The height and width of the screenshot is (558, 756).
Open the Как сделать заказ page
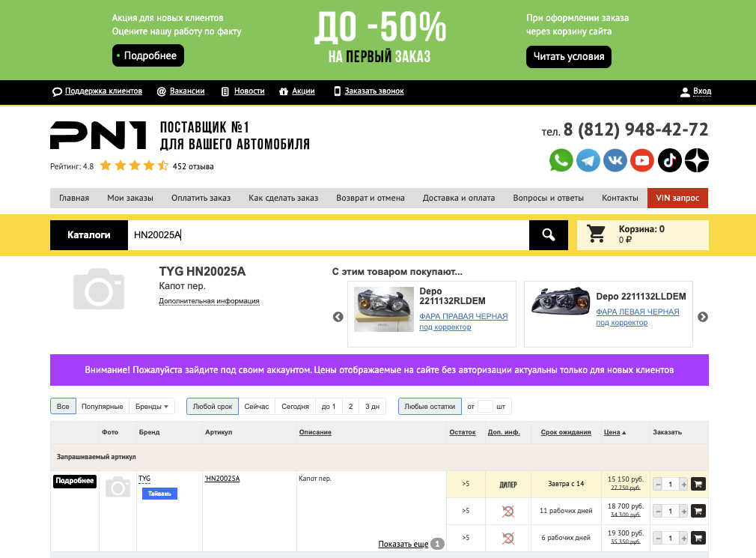tap(284, 198)
